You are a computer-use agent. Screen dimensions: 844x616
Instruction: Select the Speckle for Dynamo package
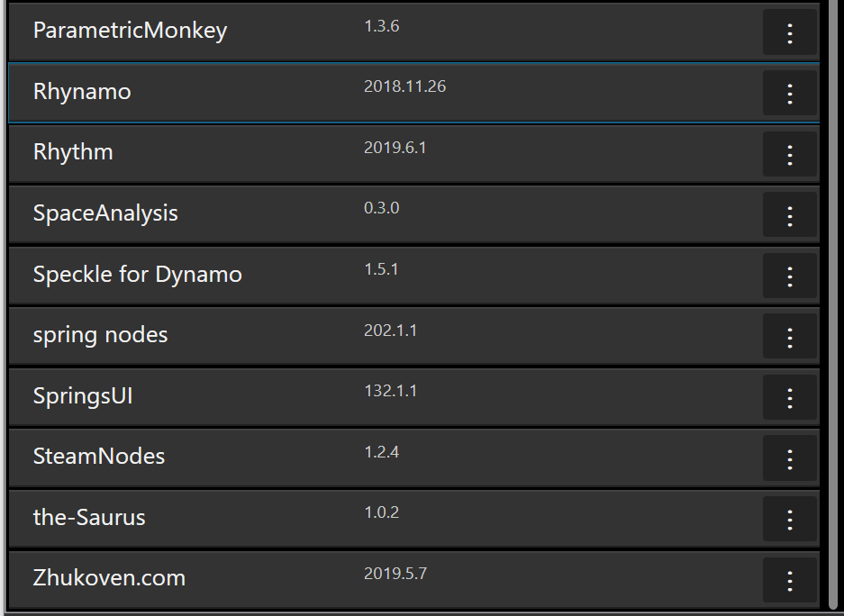click(x=138, y=275)
